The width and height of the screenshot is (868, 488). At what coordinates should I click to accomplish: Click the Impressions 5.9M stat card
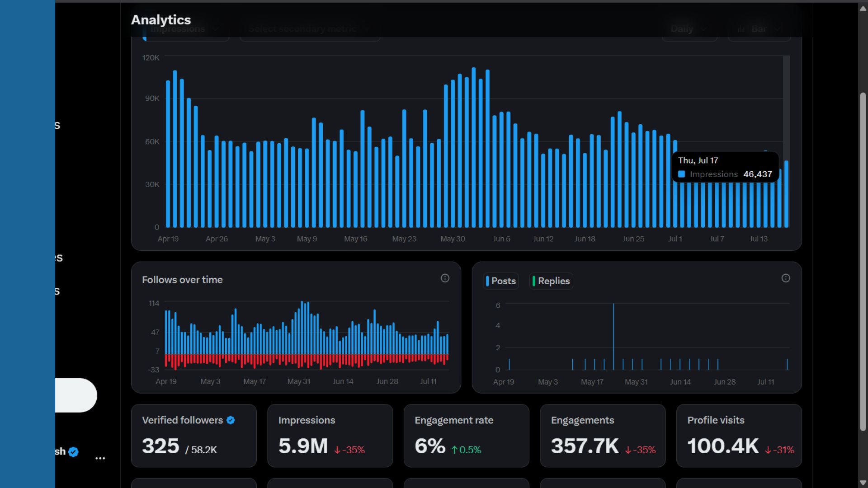pos(330,436)
